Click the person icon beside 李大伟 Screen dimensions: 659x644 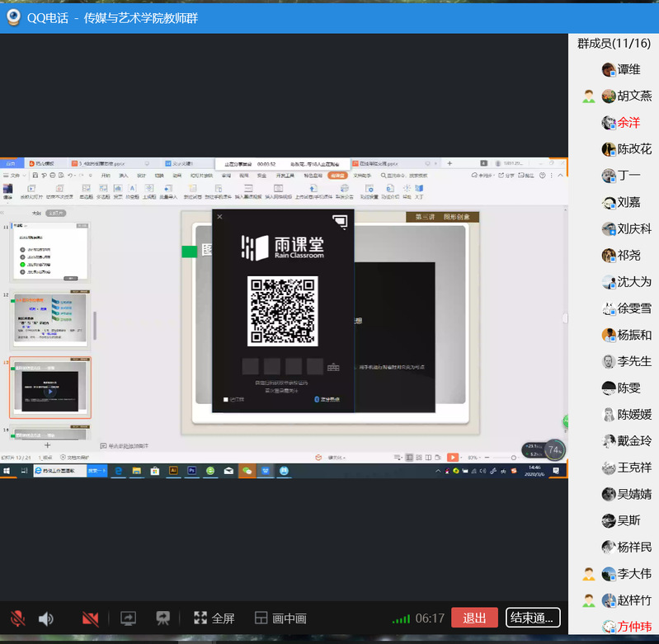(589, 574)
